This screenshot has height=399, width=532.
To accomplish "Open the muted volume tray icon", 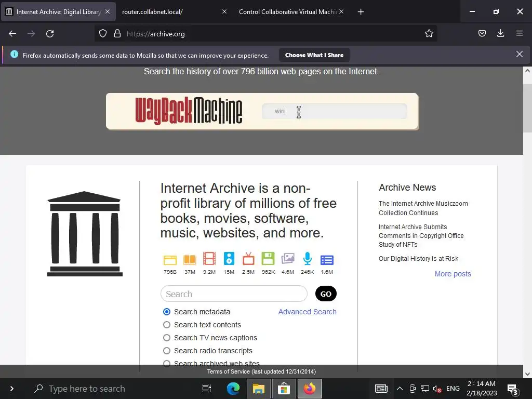I will click(437, 389).
